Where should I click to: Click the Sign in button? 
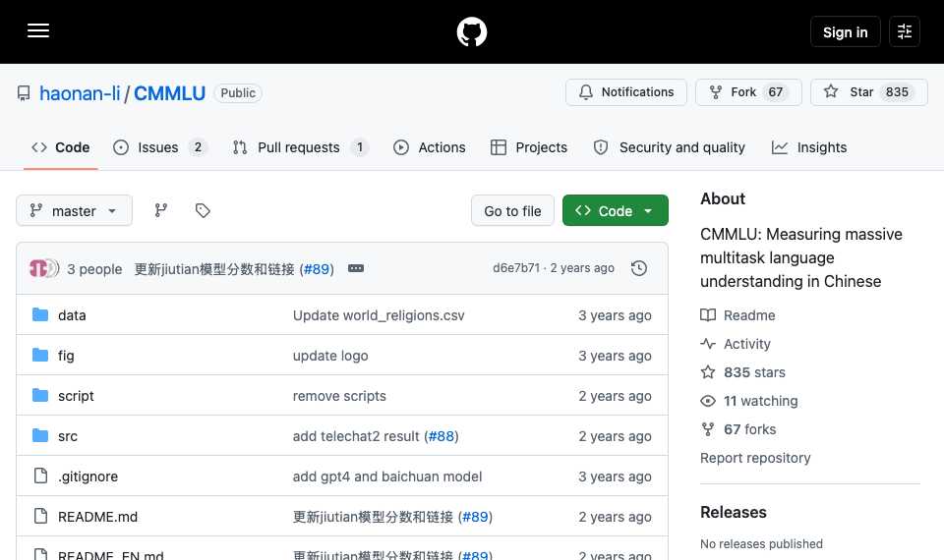(x=846, y=31)
